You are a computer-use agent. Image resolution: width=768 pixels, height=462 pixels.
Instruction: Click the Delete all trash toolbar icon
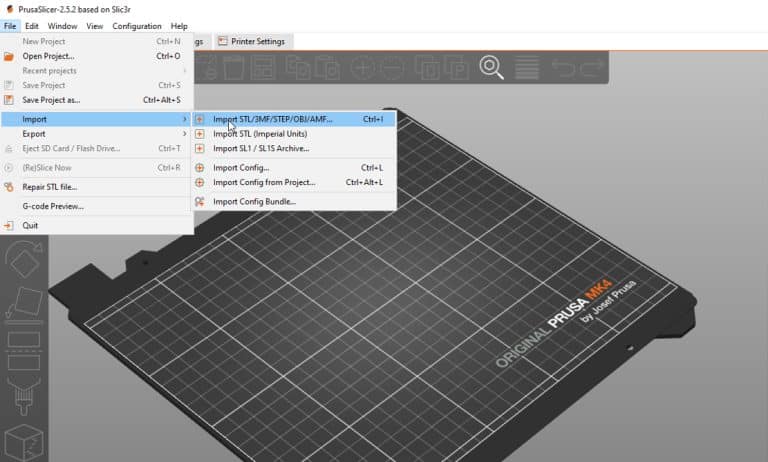tap(234, 68)
